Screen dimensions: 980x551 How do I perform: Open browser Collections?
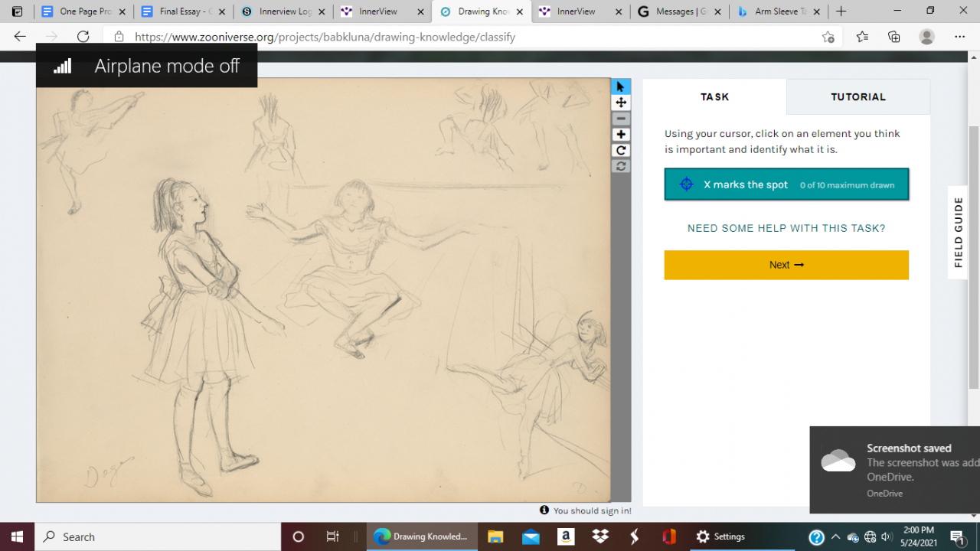[x=893, y=37]
